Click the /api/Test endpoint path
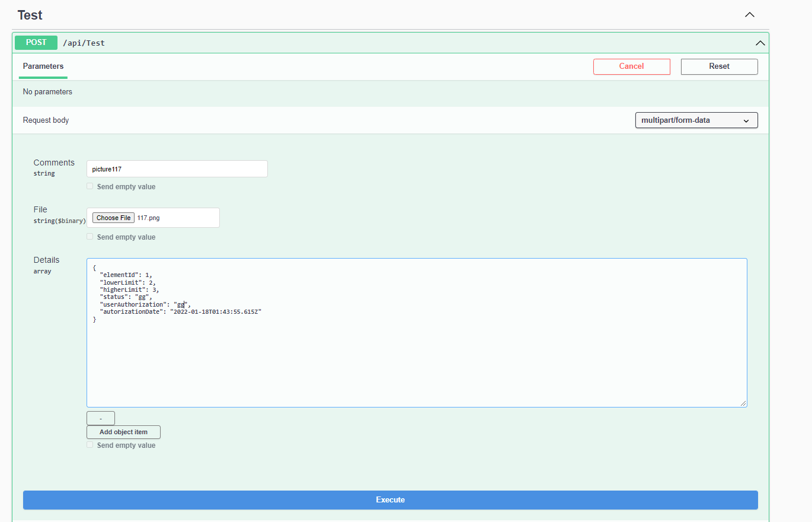 coord(84,43)
